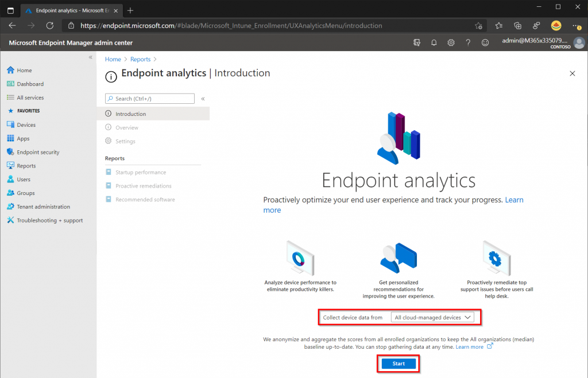This screenshot has height=378, width=588.
Task: Click the Users icon in sidebar
Action: 10,179
